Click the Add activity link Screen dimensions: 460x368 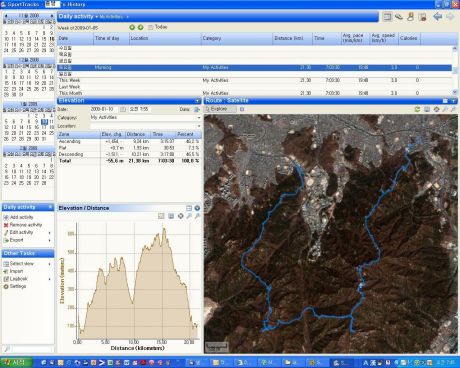coord(22,217)
